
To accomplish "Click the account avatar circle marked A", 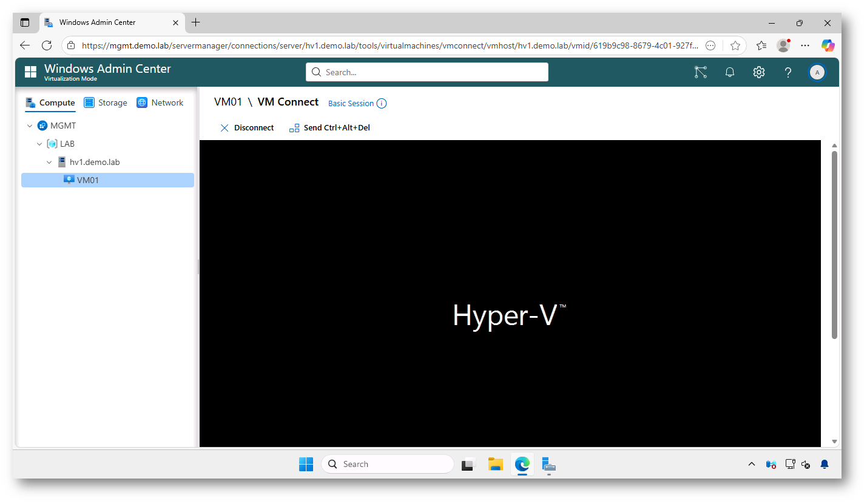I will [x=817, y=72].
